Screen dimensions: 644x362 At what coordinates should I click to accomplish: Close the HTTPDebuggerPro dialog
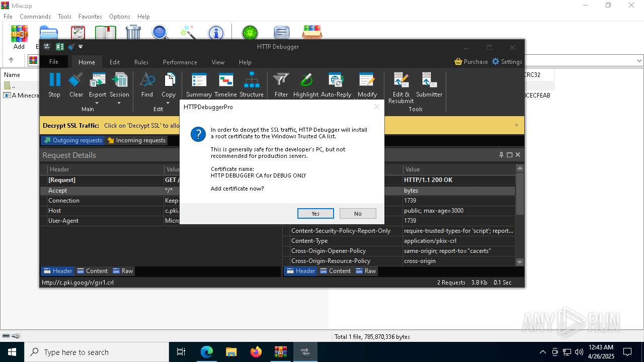tap(376, 107)
